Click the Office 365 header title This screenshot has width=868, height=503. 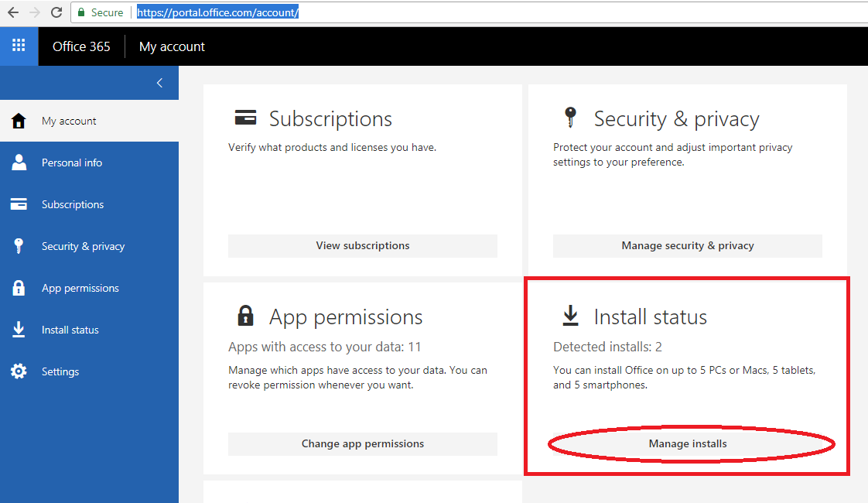[81, 46]
